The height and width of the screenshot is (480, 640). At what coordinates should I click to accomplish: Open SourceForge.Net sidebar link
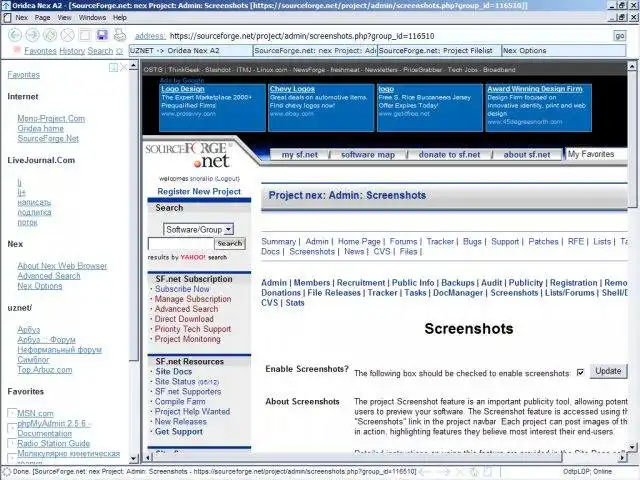48,138
